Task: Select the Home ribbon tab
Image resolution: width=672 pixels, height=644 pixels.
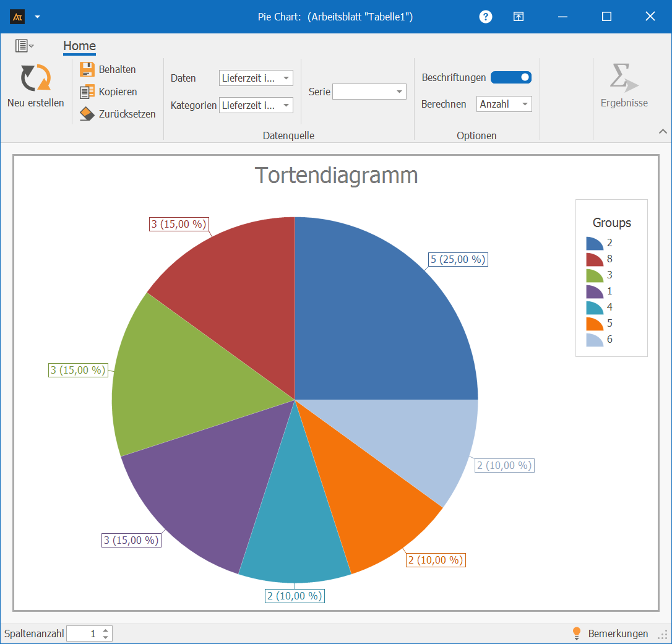Action: [x=79, y=46]
